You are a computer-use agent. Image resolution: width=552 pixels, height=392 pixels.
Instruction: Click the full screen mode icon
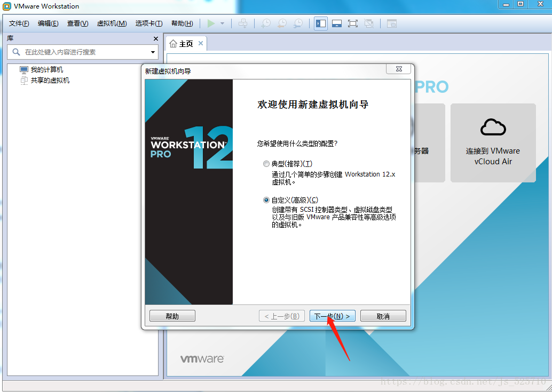click(x=353, y=23)
